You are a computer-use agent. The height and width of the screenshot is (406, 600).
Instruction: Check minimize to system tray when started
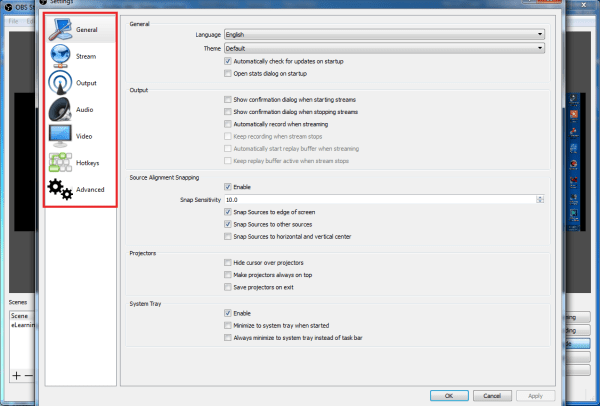pos(228,325)
